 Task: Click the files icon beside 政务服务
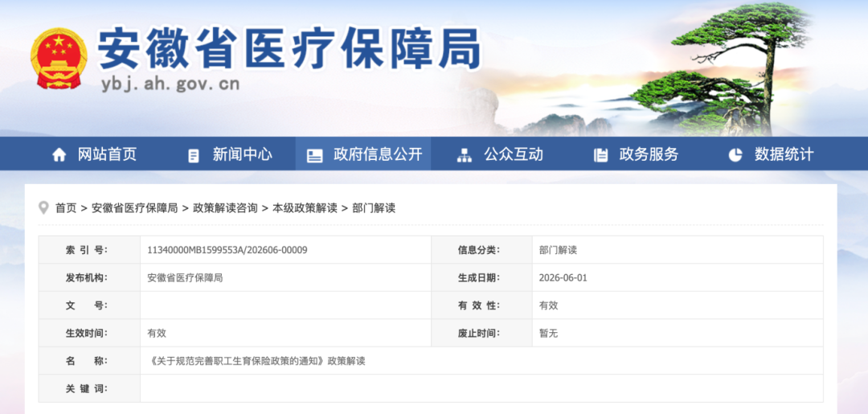click(x=600, y=155)
